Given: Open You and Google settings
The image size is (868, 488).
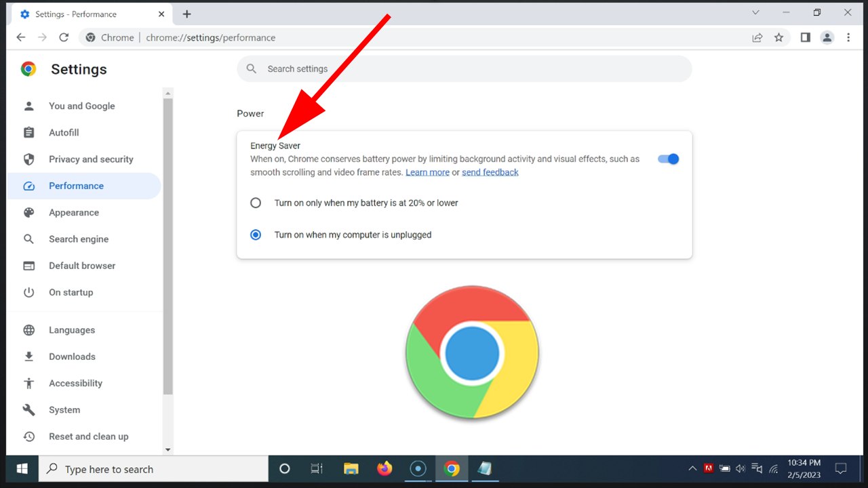Looking at the screenshot, I should (x=82, y=106).
